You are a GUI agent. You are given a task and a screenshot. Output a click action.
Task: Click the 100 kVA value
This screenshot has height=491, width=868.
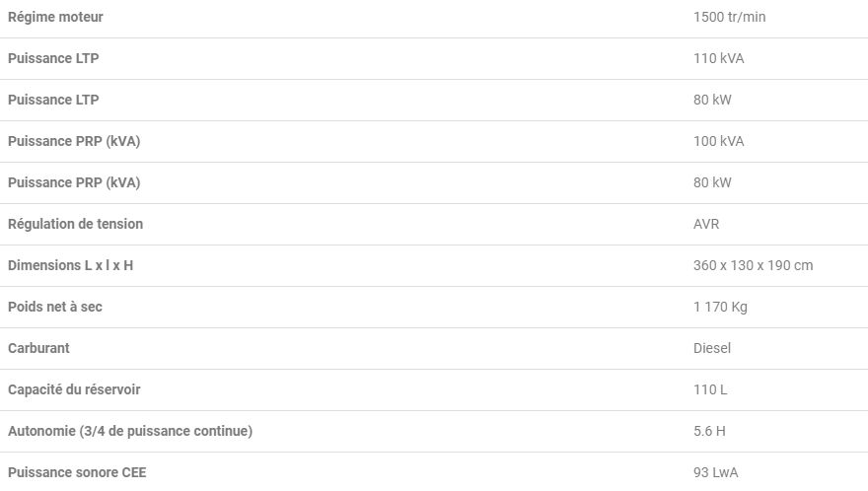coord(718,141)
